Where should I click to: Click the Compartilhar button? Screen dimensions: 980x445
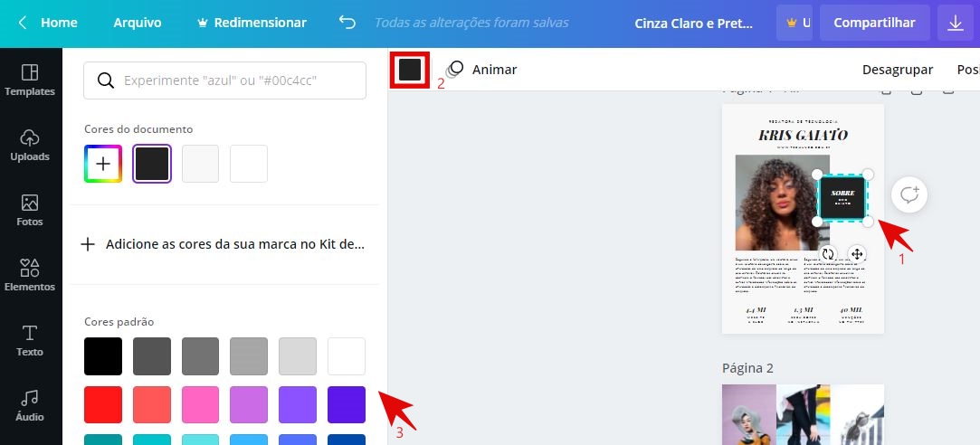point(874,24)
